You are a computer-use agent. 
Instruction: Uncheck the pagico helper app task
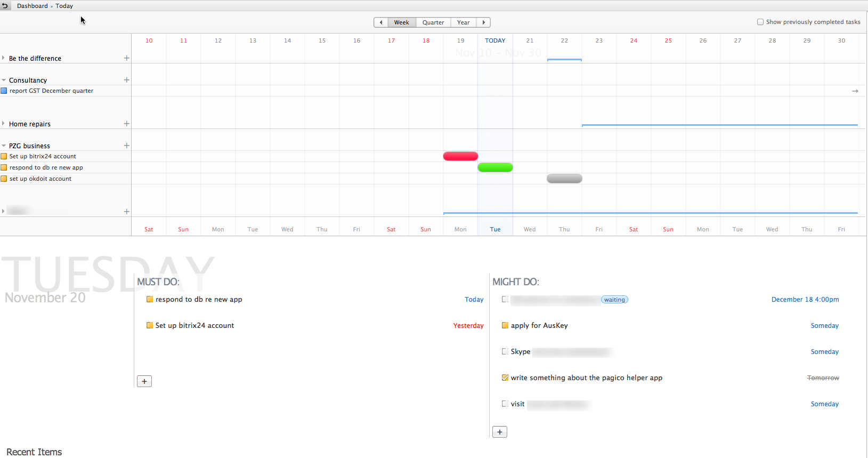pyautogui.click(x=505, y=377)
